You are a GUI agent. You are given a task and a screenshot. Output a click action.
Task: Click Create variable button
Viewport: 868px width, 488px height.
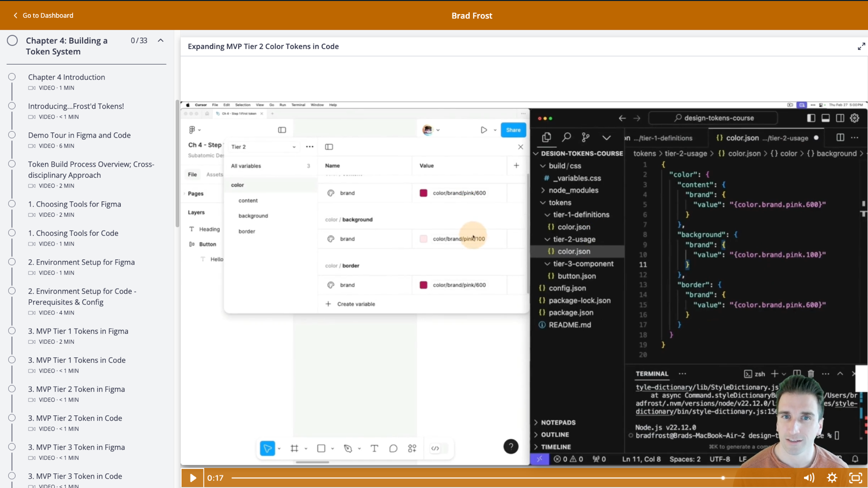pyautogui.click(x=350, y=304)
